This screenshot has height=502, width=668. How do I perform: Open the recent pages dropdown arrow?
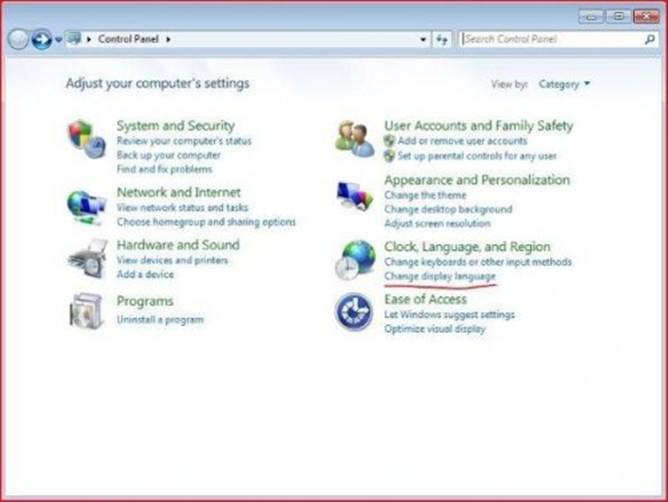point(58,40)
